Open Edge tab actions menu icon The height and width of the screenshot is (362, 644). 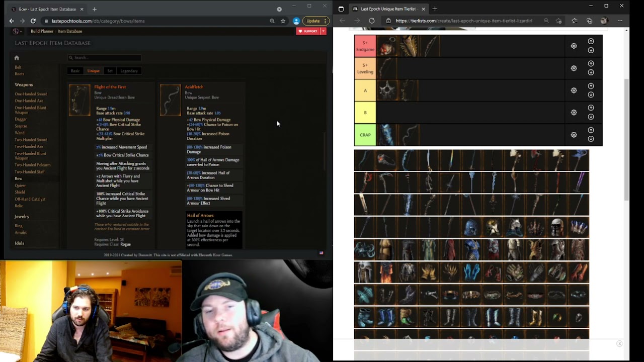coord(341,9)
